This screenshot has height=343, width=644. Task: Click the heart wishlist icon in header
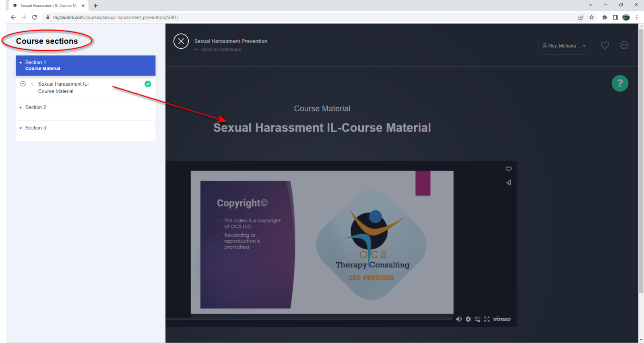pyautogui.click(x=605, y=45)
